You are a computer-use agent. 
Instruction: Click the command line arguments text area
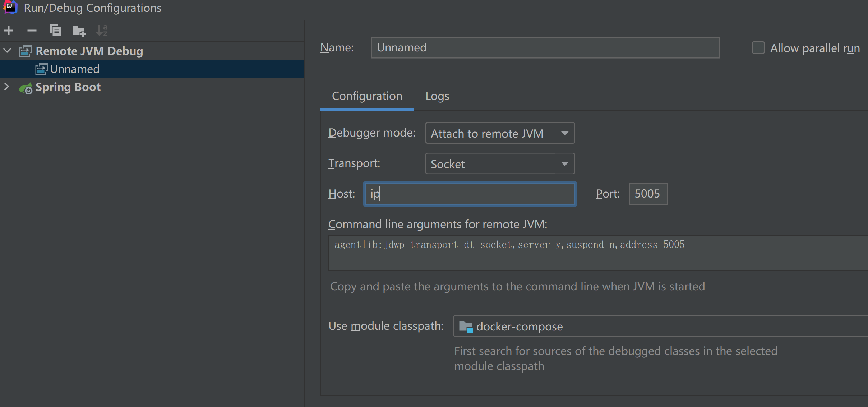pos(598,253)
